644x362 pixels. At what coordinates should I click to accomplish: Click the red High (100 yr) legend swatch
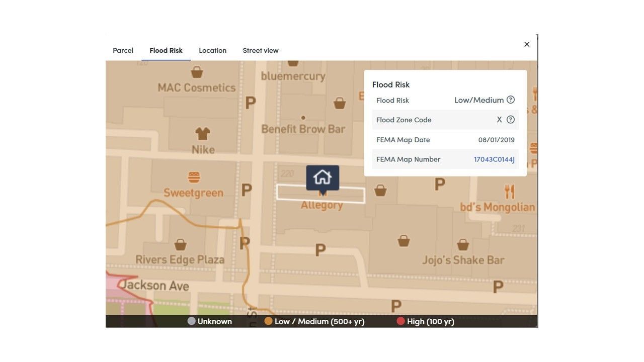[x=400, y=321]
